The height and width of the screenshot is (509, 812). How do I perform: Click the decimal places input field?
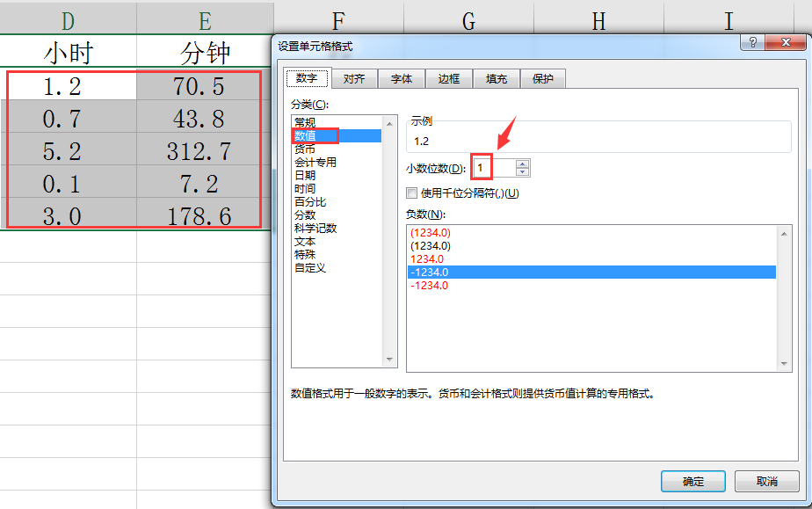coord(494,168)
